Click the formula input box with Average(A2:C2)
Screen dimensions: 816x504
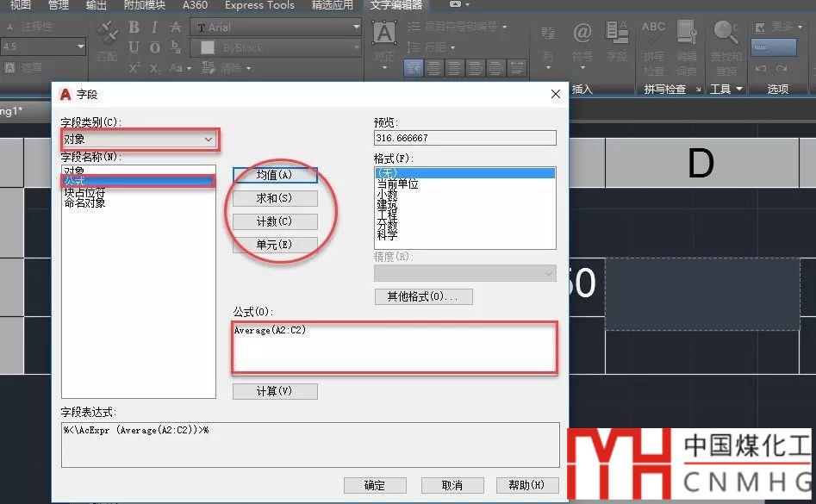pyautogui.click(x=394, y=347)
